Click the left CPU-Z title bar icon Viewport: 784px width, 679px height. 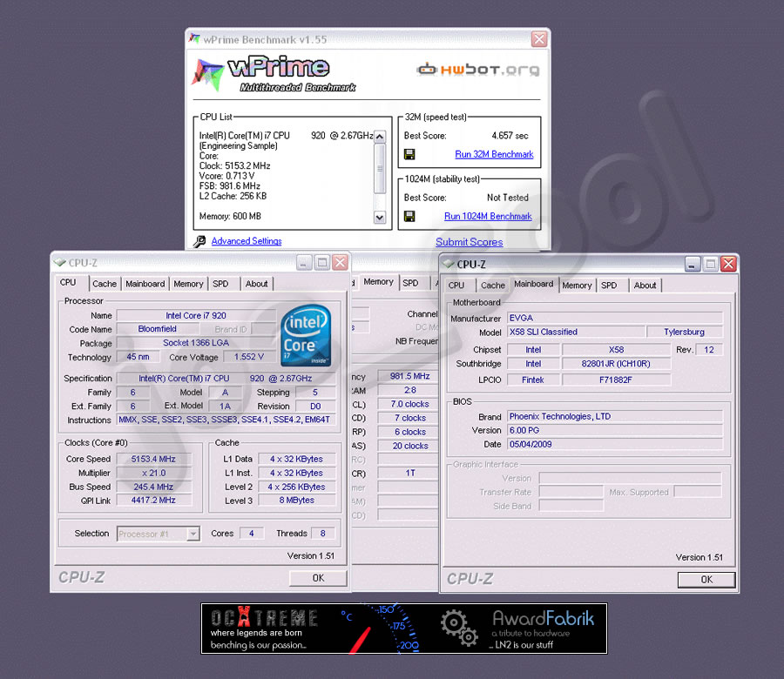[60, 262]
